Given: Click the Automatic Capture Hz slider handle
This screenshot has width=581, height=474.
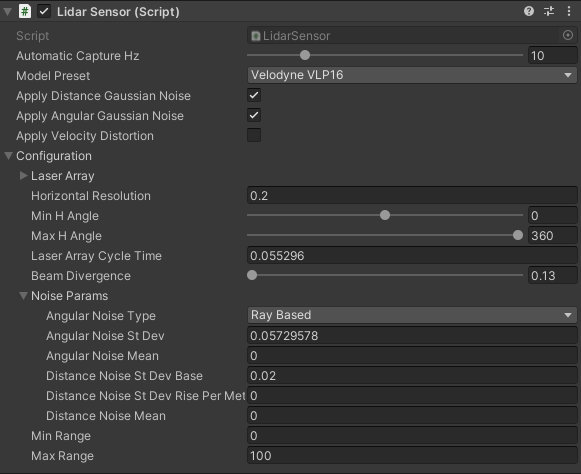Looking at the screenshot, I should pos(305,55).
